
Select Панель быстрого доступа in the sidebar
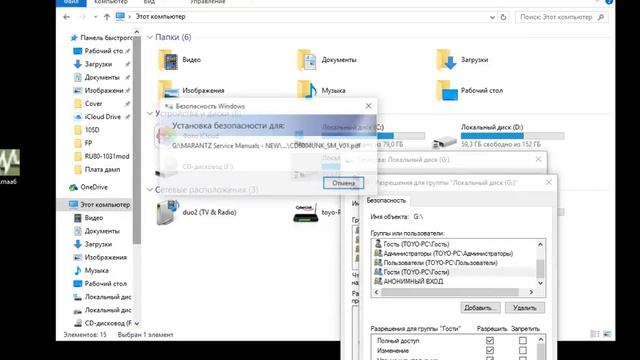click(x=101, y=38)
